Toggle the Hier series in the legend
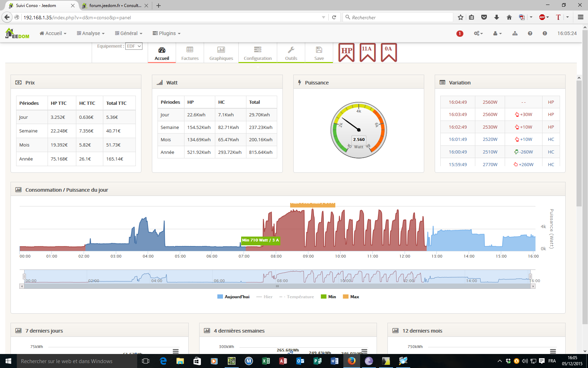Viewport: 588px width, 368px height. [x=264, y=297]
